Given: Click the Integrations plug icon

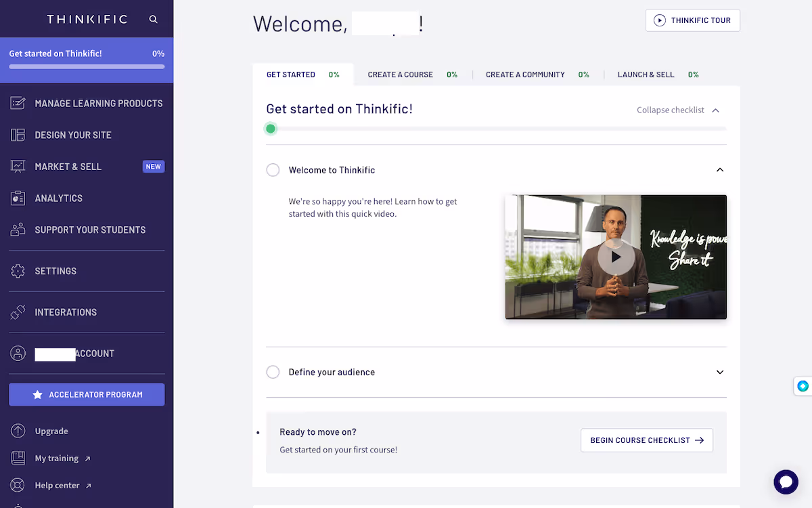Looking at the screenshot, I should tap(18, 312).
